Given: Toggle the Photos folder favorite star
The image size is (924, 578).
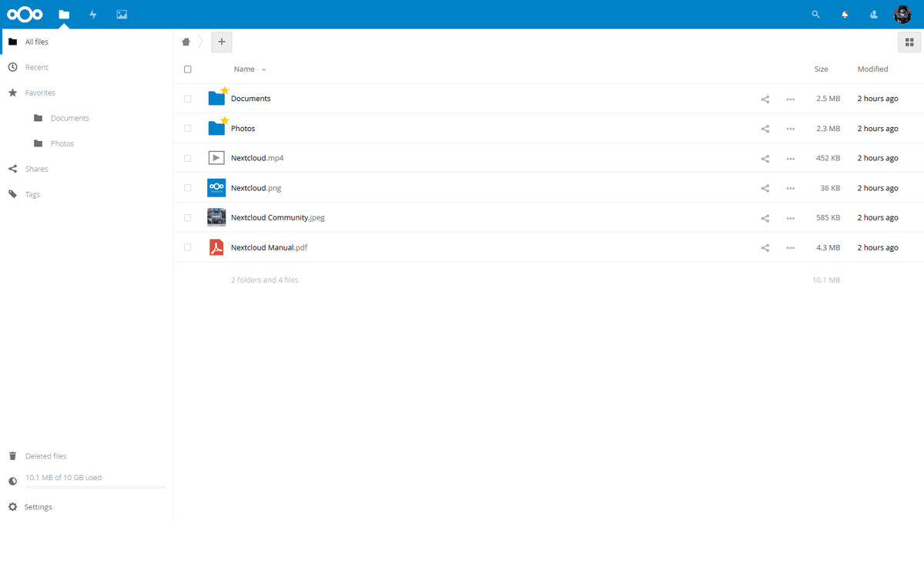Looking at the screenshot, I should click(225, 121).
